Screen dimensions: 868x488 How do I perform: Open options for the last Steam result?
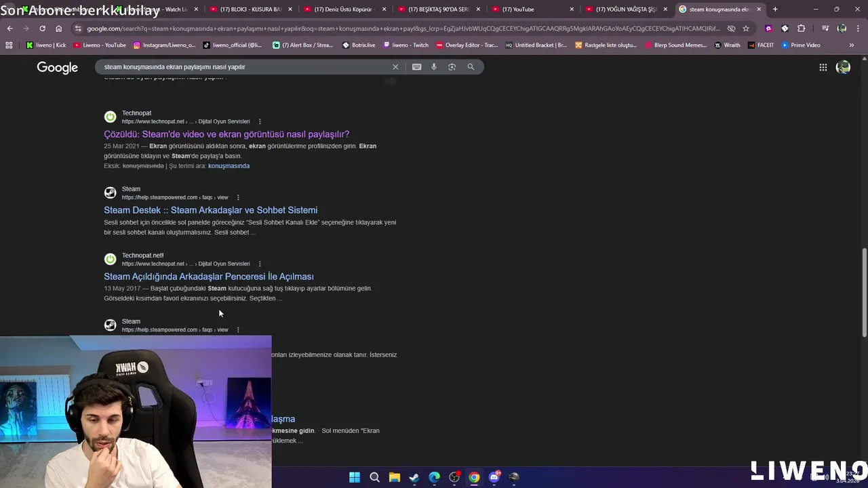[237, 329]
